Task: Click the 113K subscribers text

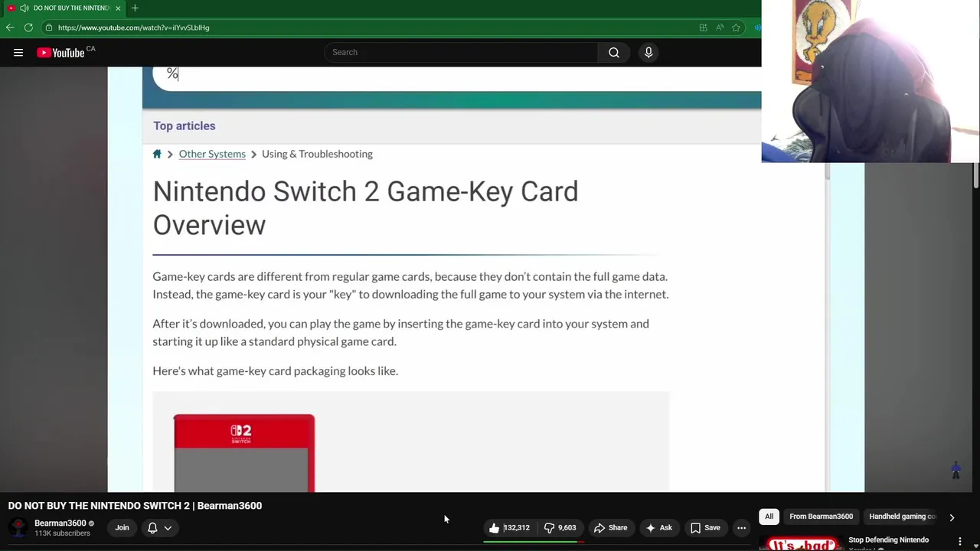Action: click(62, 533)
